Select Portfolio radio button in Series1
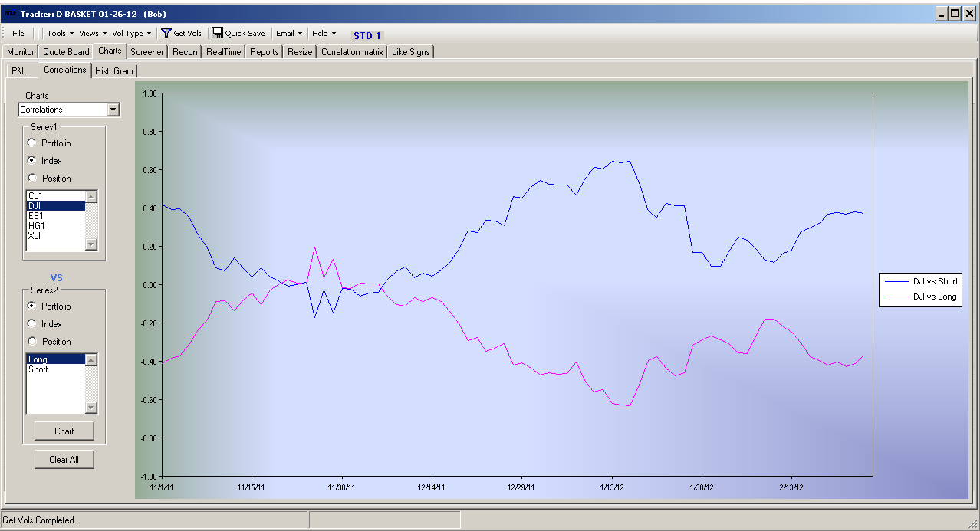This screenshot has width=980, height=531. (x=31, y=143)
